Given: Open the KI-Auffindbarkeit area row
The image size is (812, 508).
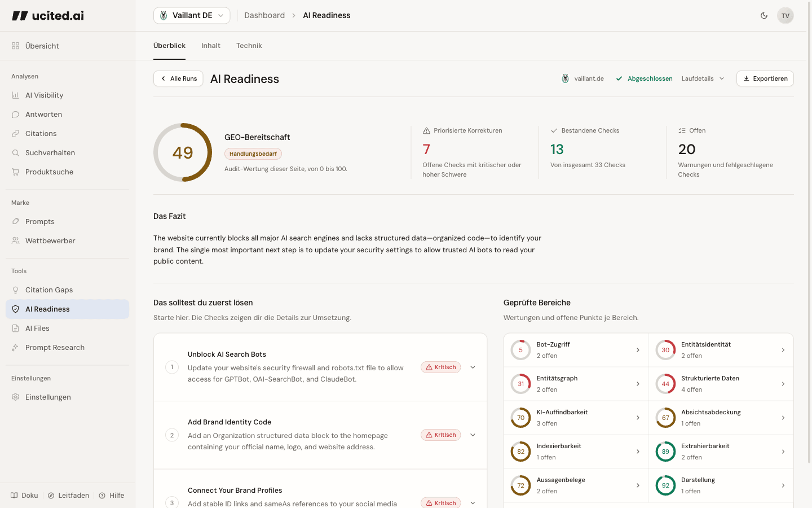Looking at the screenshot, I should 576,418.
